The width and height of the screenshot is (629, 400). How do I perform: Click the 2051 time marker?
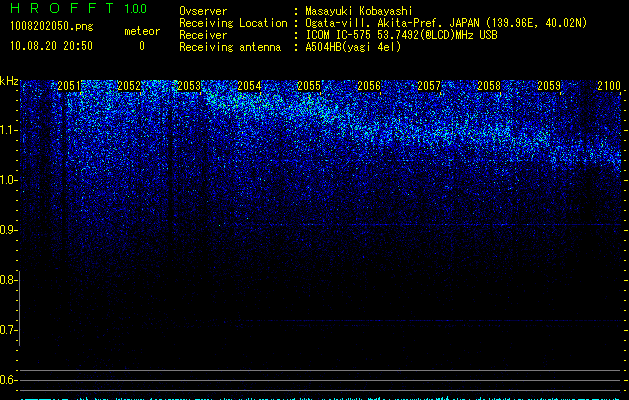[69, 85]
